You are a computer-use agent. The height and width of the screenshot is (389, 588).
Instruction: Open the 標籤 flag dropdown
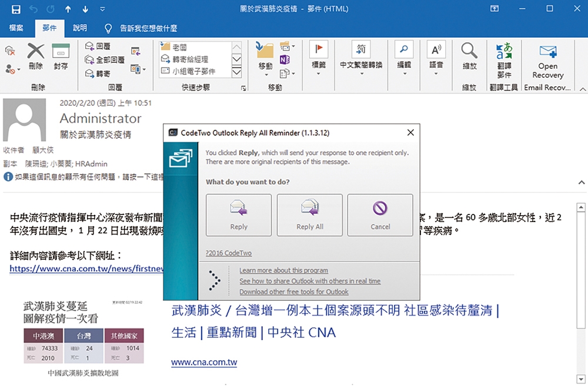[318, 58]
